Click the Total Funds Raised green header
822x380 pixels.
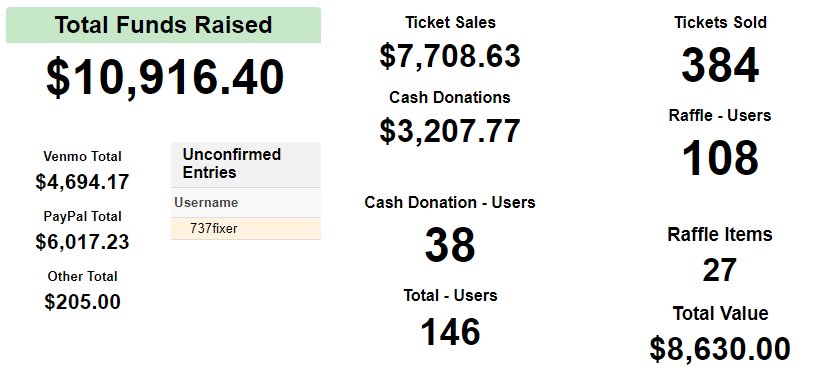click(163, 25)
